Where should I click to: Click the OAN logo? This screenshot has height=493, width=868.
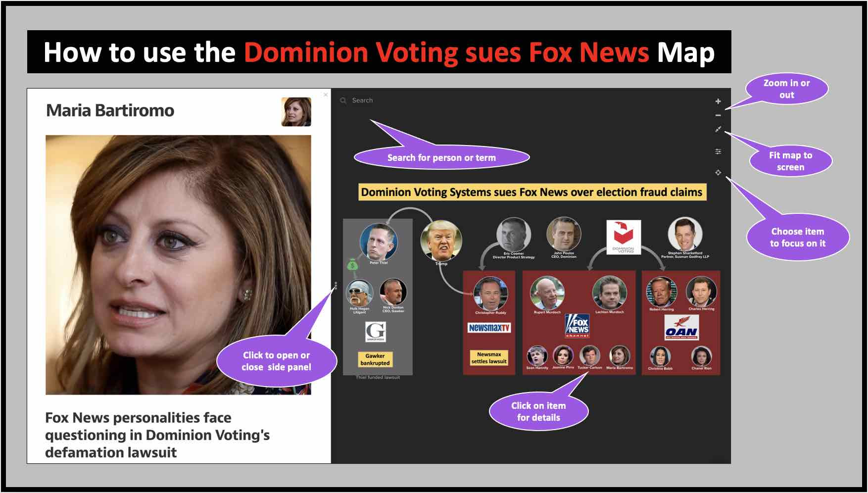coord(681,328)
